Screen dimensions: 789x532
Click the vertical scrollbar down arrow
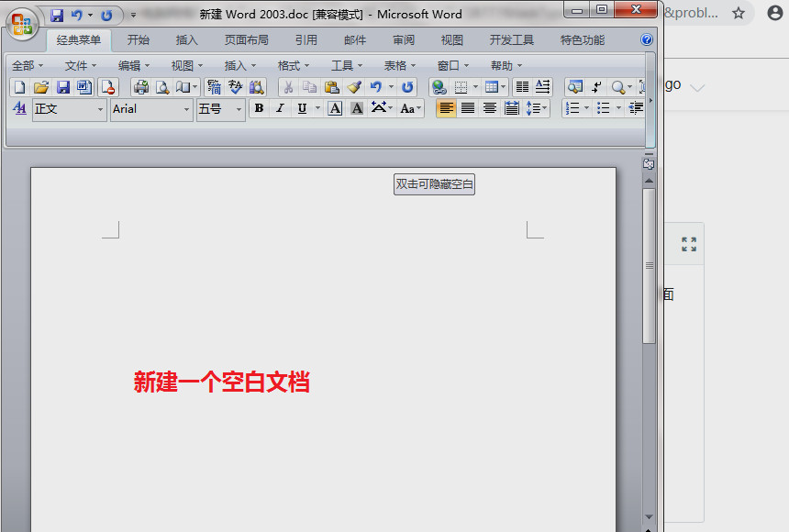click(x=650, y=517)
